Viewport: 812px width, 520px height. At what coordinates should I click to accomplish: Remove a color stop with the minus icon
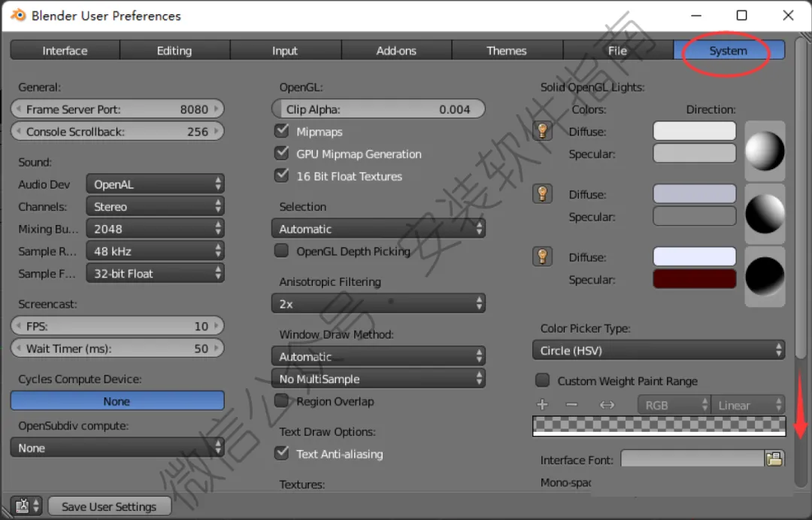click(571, 404)
